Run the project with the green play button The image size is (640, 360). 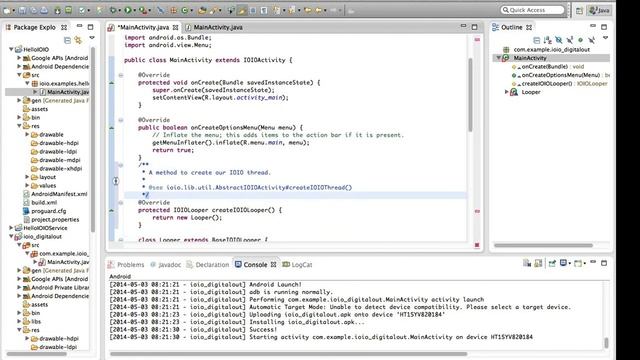(x=128, y=10)
